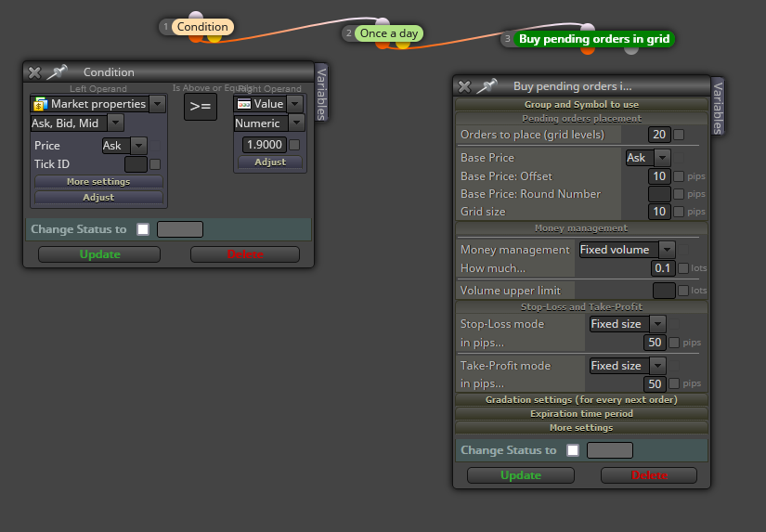
Task: Pin the Condition panel
Action: pos(58,72)
